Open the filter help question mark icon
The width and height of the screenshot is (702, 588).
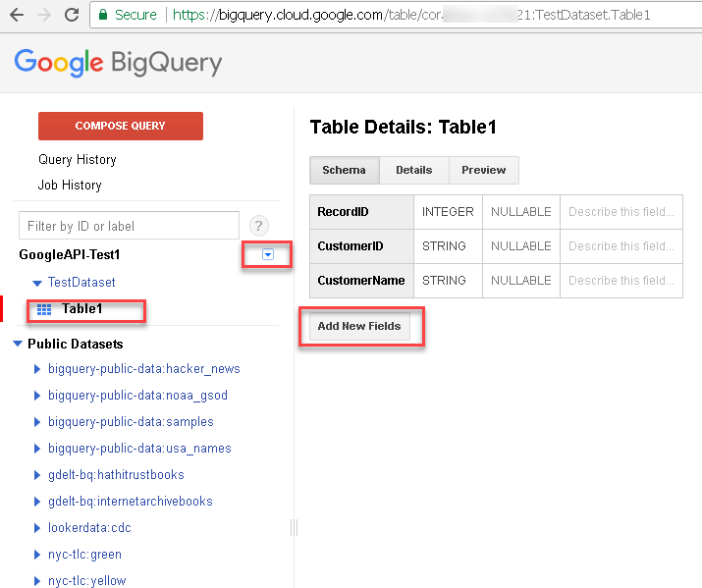coord(259,226)
